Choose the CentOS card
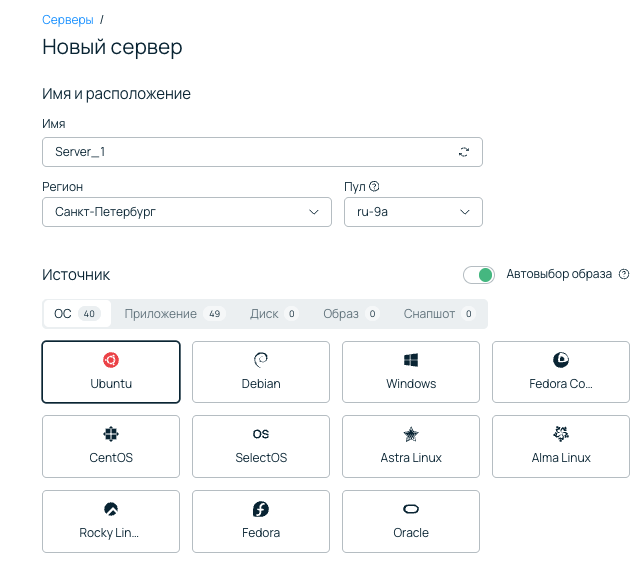The width and height of the screenshot is (639, 566). point(111,446)
